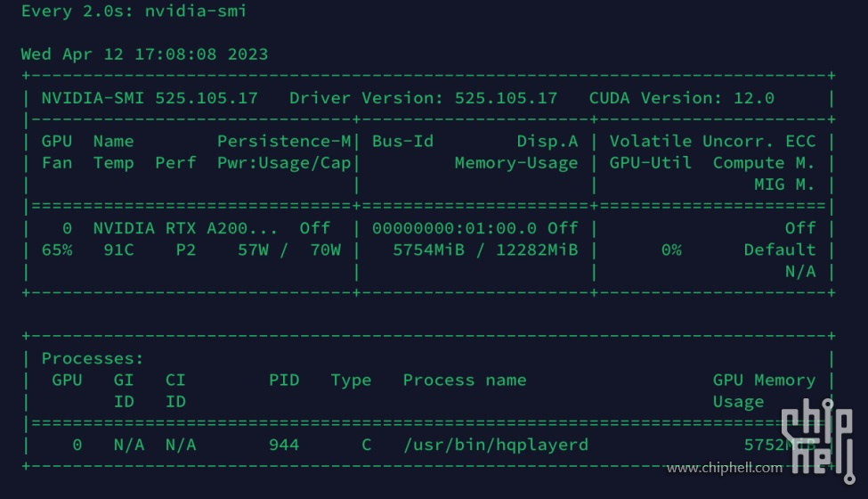Click the 'Bus-Id' column header
868x499 pixels.
click(x=402, y=141)
